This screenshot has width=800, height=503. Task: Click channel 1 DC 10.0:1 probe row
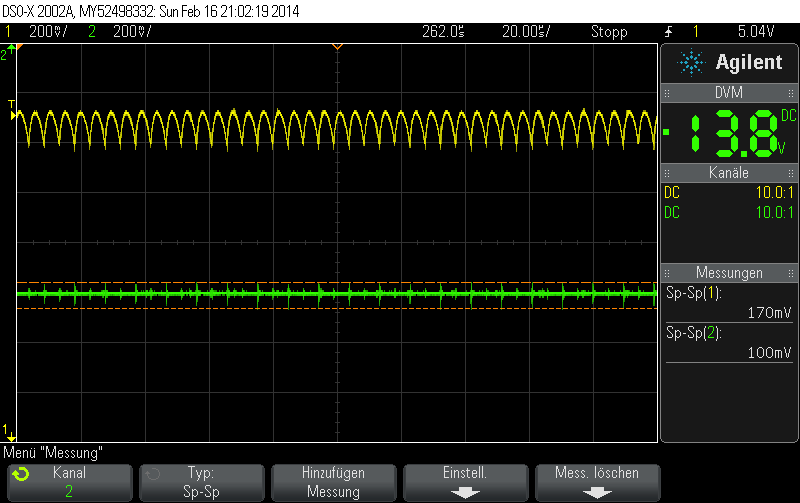(x=729, y=193)
